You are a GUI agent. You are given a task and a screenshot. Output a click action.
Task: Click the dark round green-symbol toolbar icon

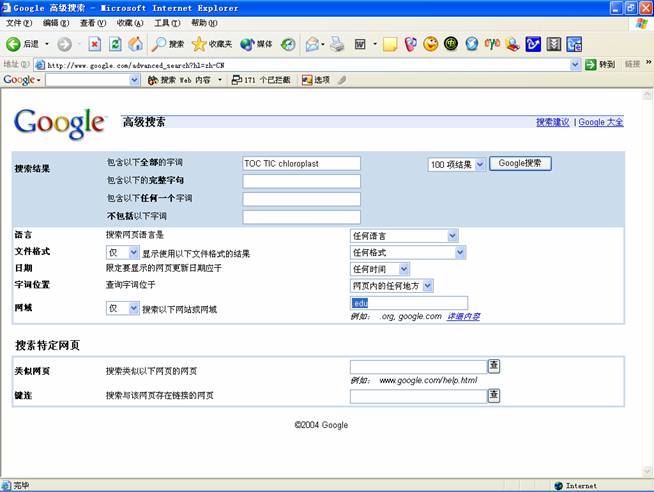click(x=451, y=43)
